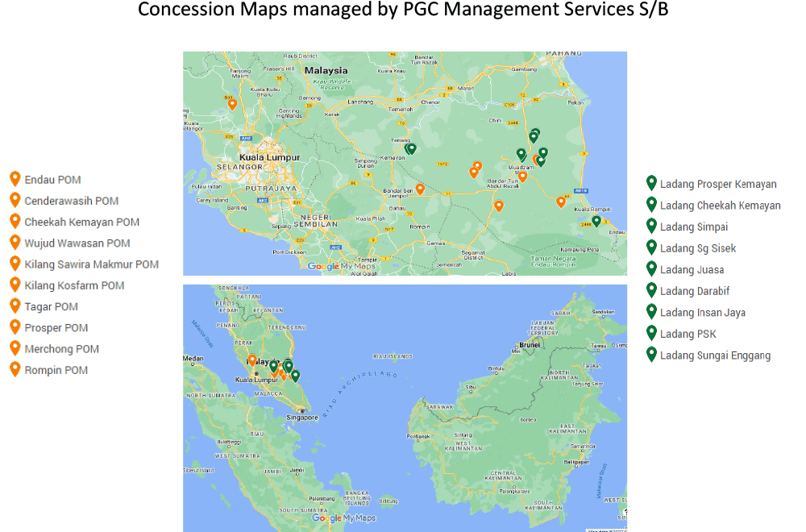This screenshot has height=532, width=806.
Task: Click the Singapore label on the lower map
Action: click(302, 418)
